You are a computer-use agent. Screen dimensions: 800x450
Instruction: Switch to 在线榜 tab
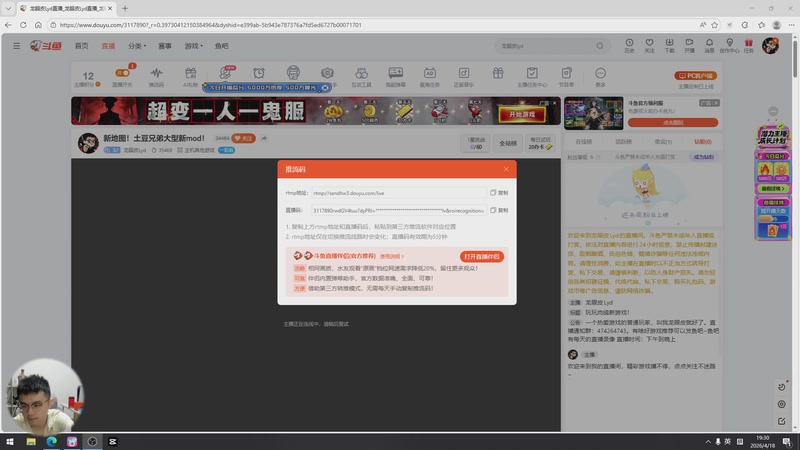click(x=584, y=142)
